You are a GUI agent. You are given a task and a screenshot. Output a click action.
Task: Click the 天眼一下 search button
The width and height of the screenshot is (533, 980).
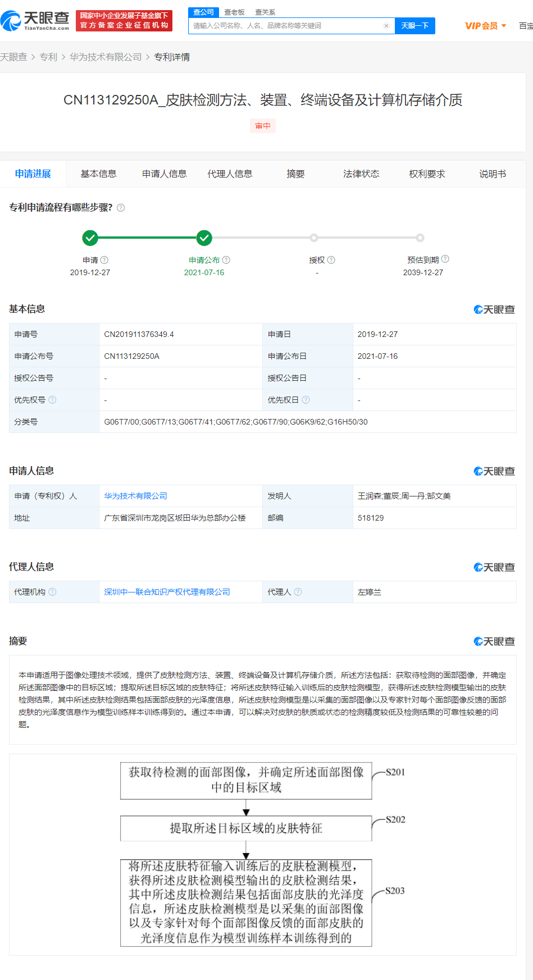[x=415, y=26]
